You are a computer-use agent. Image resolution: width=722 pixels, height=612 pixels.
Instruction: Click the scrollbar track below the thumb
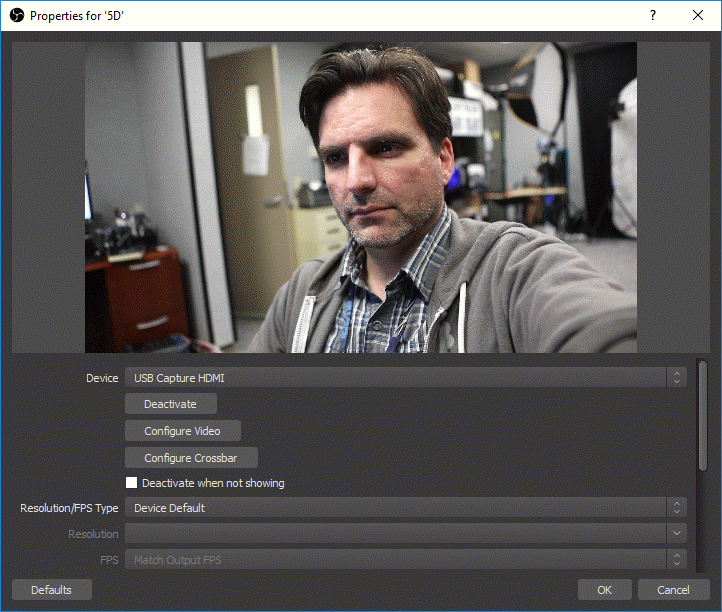pyautogui.click(x=702, y=520)
